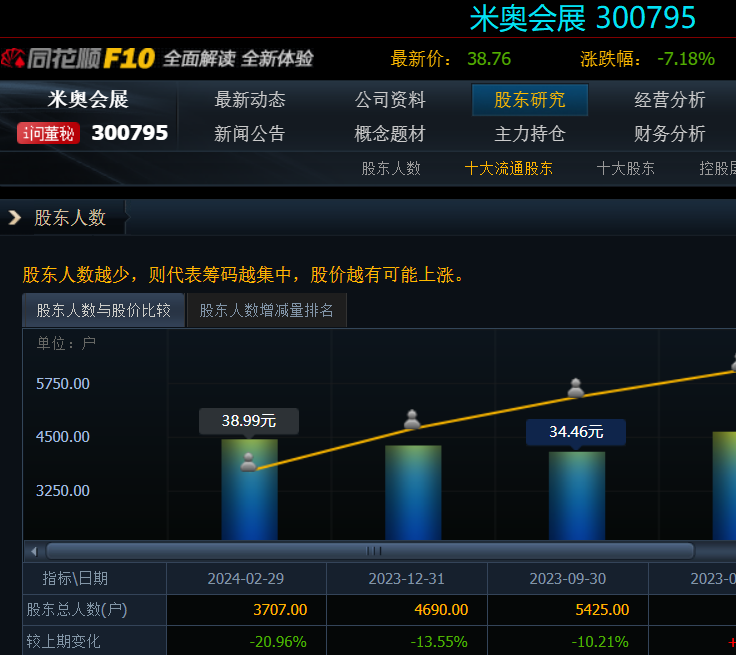This screenshot has width=736, height=655.
Task: Open the 概念题材 tab
Action: click(x=390, y=134)
